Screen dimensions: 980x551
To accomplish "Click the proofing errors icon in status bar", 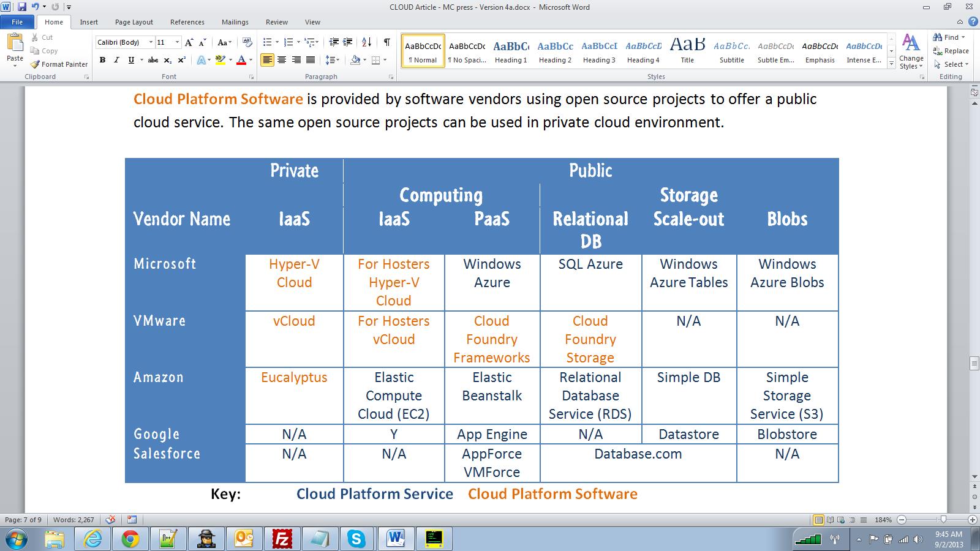I will click(x=110, y=520).
